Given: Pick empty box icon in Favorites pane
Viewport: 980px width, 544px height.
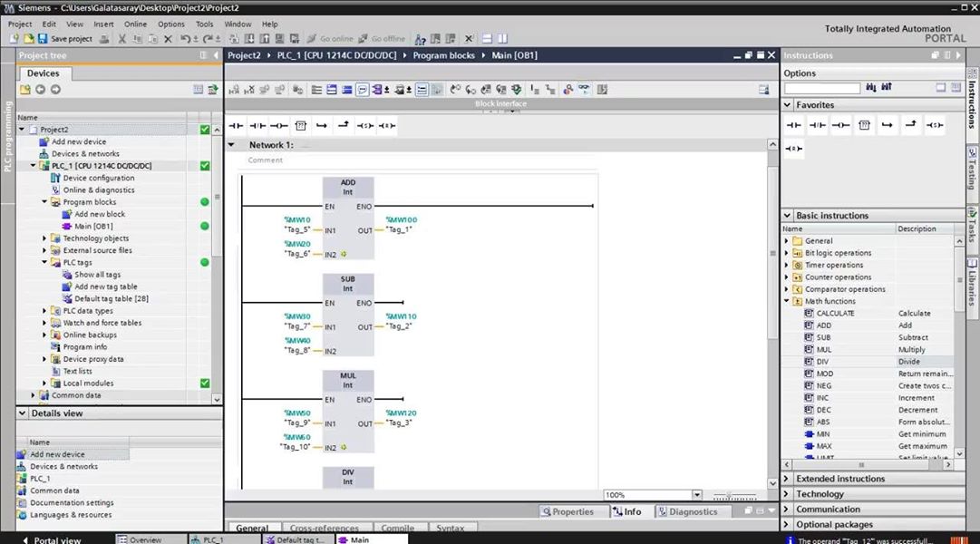Looking at the screenshot, I should 864,125.
